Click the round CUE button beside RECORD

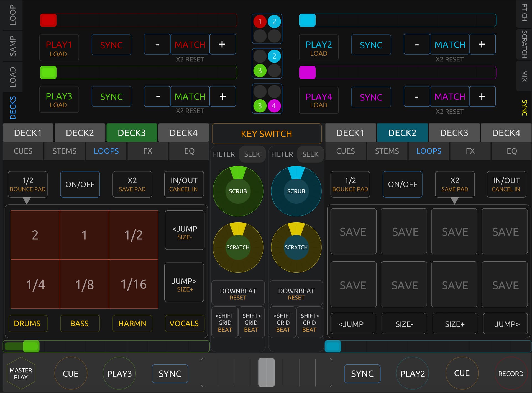pyautogui.click(x=462, y=373)
